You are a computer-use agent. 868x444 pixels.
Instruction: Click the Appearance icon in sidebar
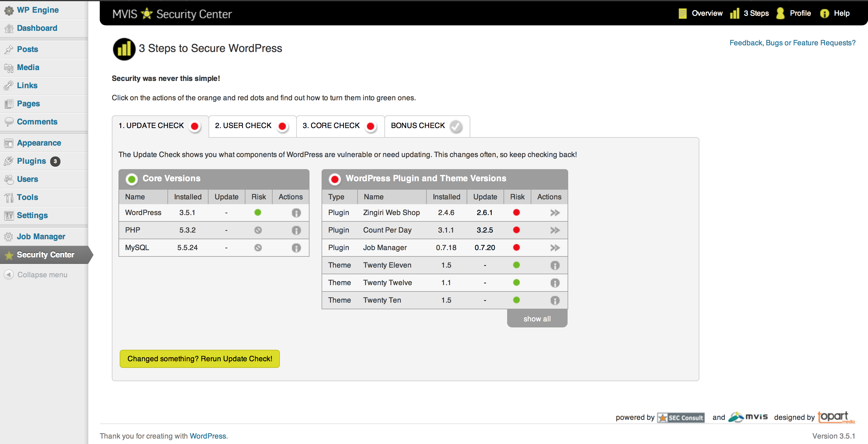pyautogui.click(x=9, y=143)
